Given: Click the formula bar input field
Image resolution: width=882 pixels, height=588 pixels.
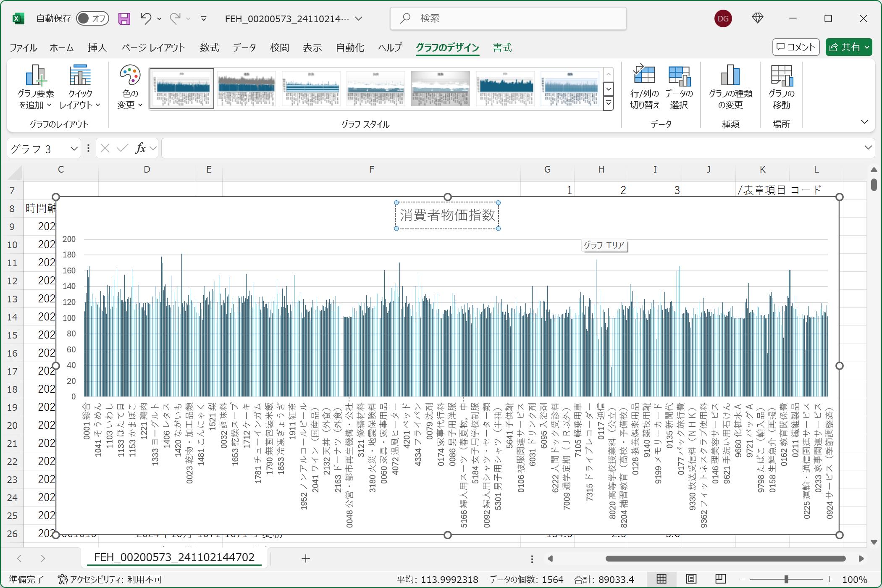Looking at the screenshot, I should (x=512, y=148).
